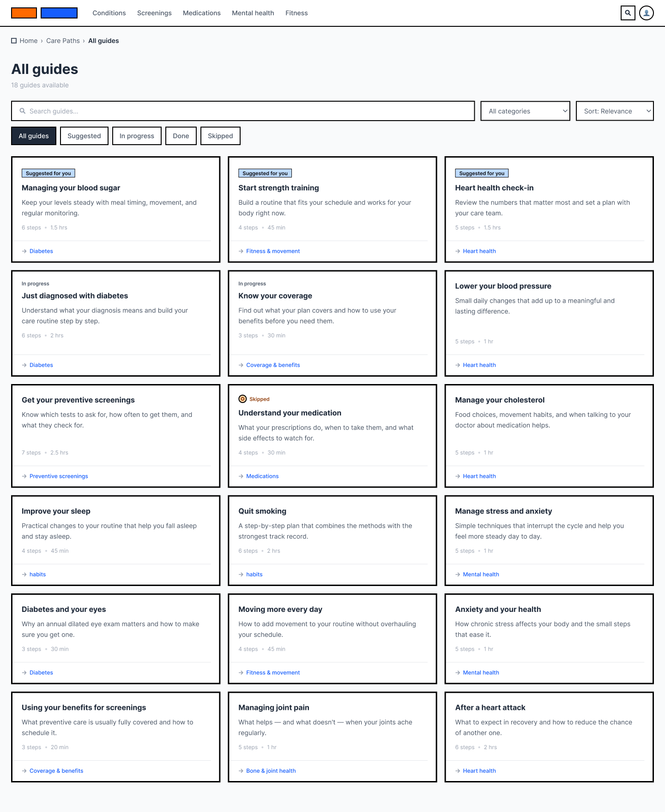Click the orange logo block
This screenshot has width=665, height=812.
click(24, 13)
